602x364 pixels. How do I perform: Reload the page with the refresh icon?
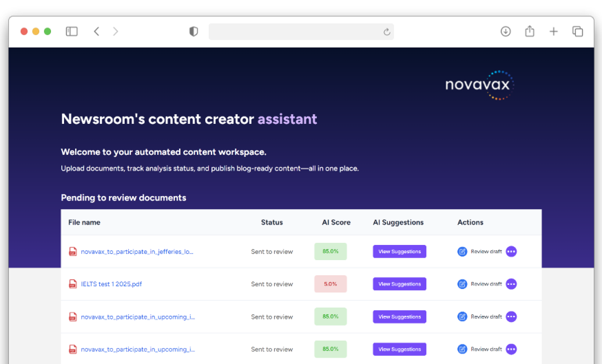click(x=387, y=32)
